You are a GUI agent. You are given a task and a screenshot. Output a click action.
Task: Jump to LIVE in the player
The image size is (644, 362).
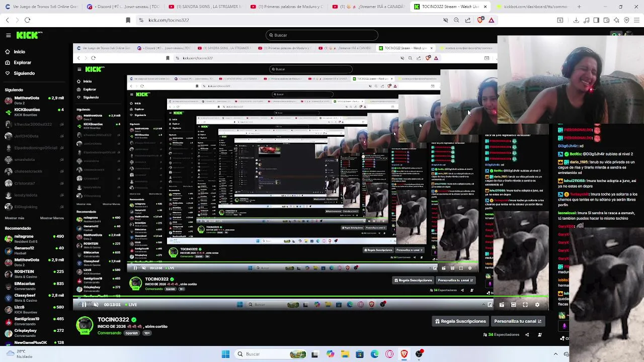pyautogui.click(x=131, y=305)
